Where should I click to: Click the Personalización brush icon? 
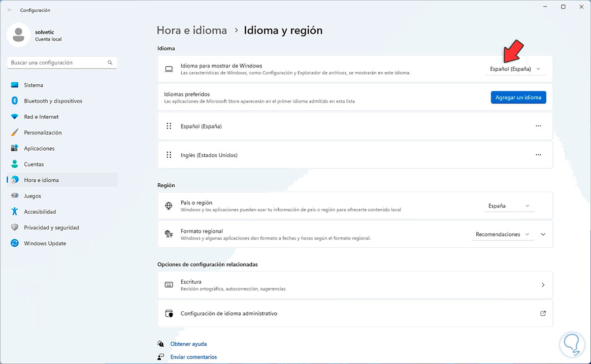pos(15,132)
